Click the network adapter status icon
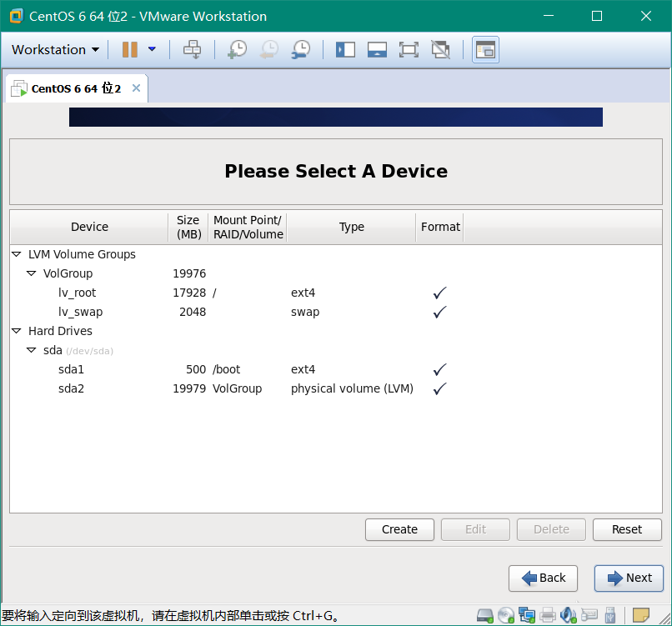 click(x=527, y=616)
